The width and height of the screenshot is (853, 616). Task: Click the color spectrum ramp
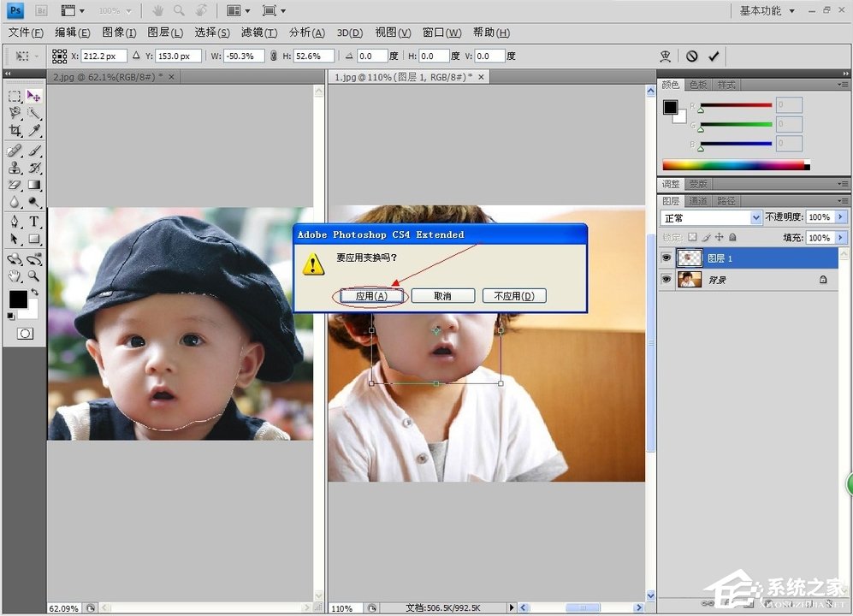[736, 165]
